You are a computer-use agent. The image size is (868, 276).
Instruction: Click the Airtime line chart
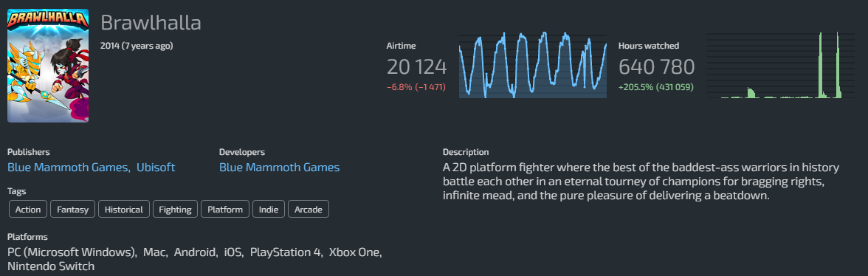pos(533,65)
